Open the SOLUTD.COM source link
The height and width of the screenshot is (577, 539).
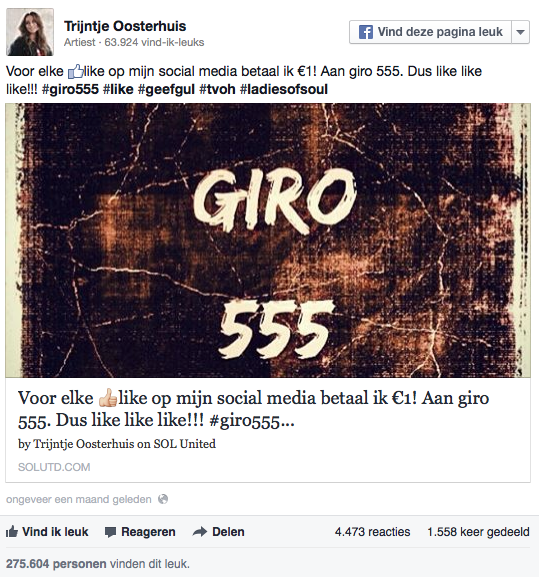pyautogui.click(x=54, y=467)
